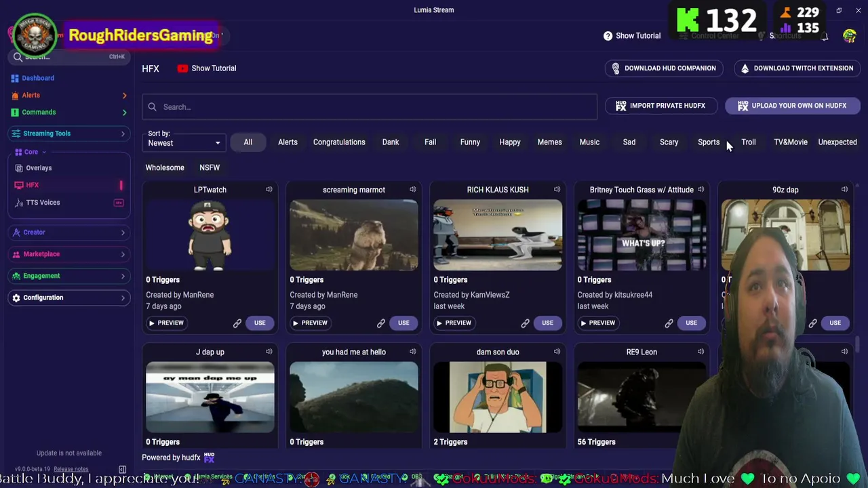Click sound icon on RICH KLAUS KUSH card
Viewport: 868px width, 488px height.
tap(557, 189)
